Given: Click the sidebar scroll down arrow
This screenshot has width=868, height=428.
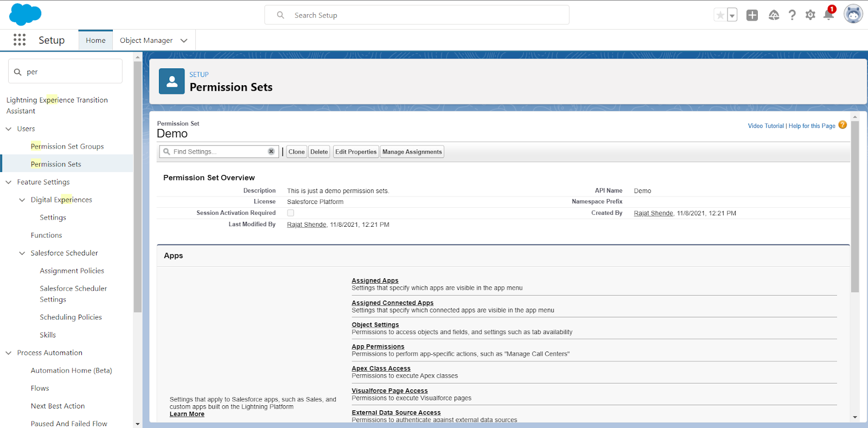Looking at the screenshot, I should pos(138,424).
